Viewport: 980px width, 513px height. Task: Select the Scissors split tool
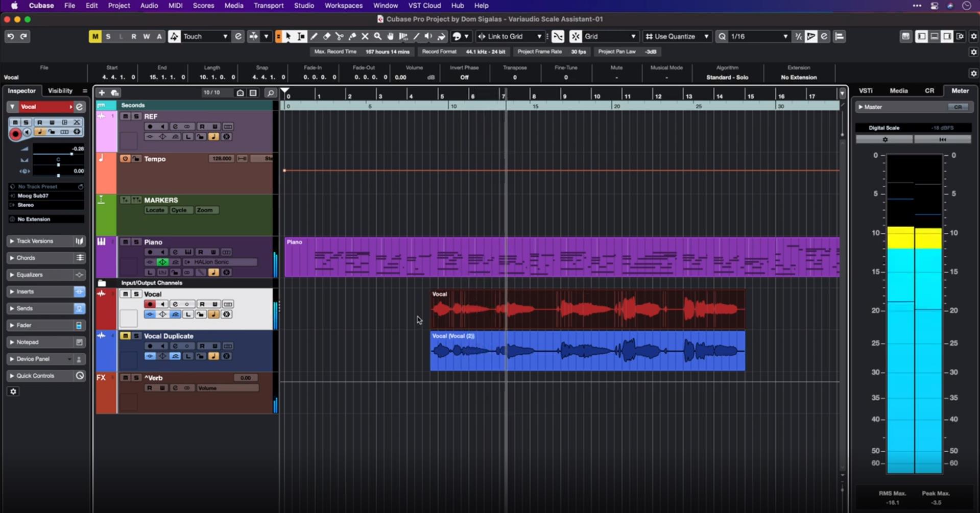pos(340,36)
